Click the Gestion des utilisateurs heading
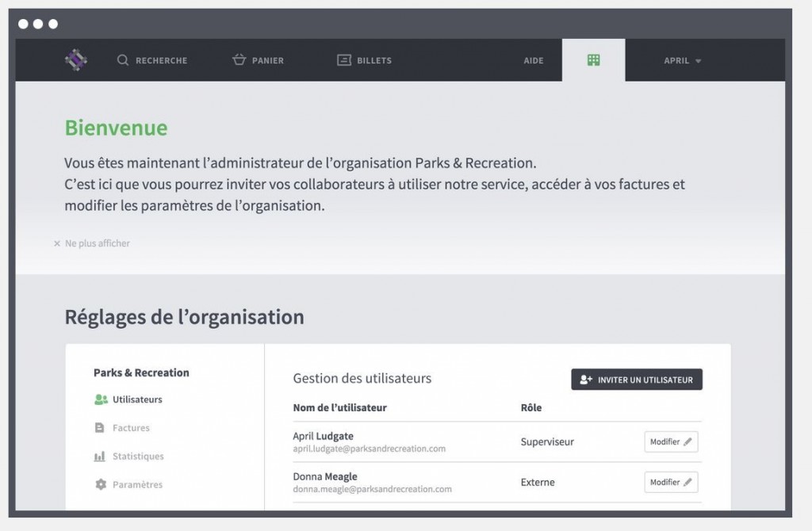This screenshot has width=812, height=531. [362, 378]
